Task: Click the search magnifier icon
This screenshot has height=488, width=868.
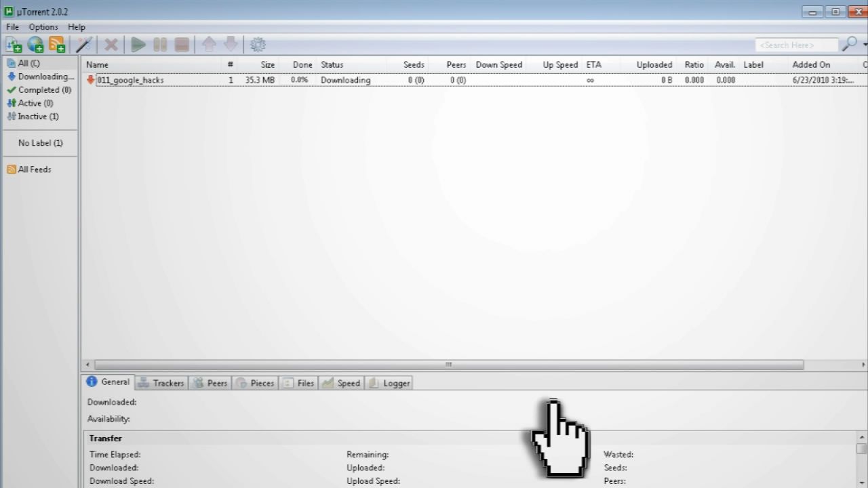Action: tap(849, 44)
